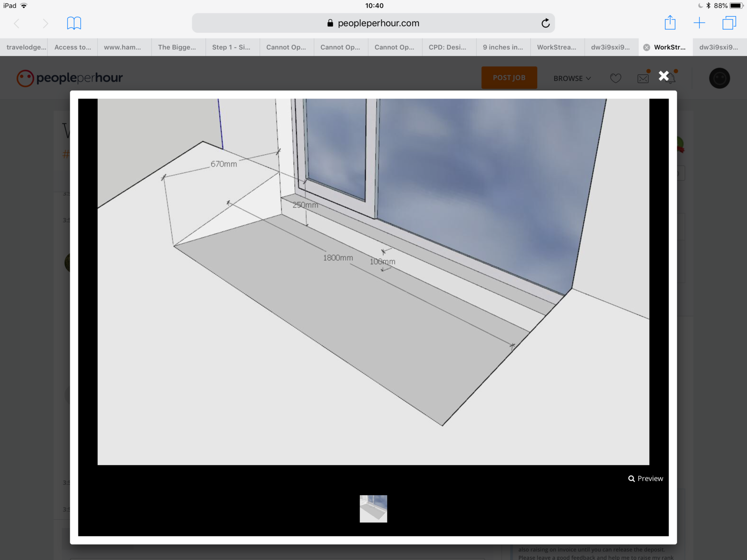Switch to the travelodge tab
The width and height of the screenshot is (747, 560).
pos(26,47)
